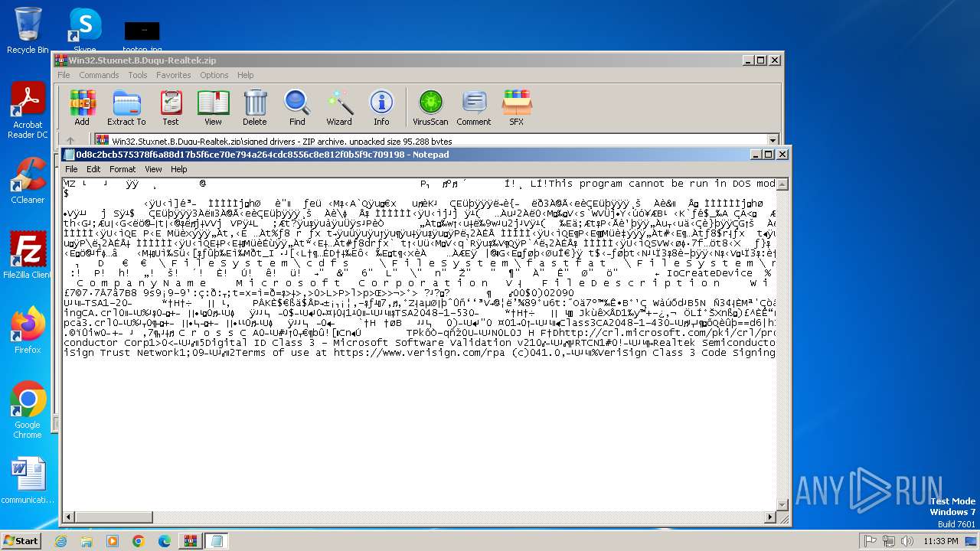Open the Notepad Help menu
Image resolution: width=980 pixels, height=551 pixels.
tap(178, 169)
